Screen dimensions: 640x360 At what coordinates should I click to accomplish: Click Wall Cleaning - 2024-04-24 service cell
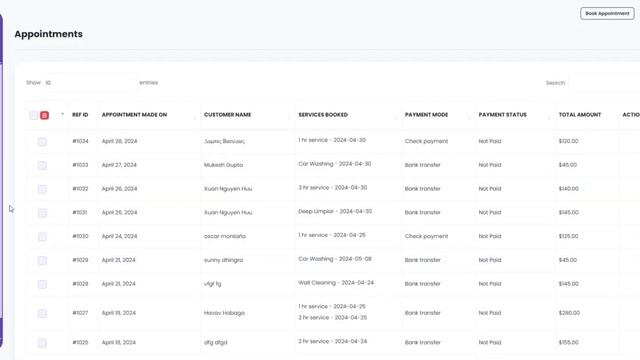point(336,282)
